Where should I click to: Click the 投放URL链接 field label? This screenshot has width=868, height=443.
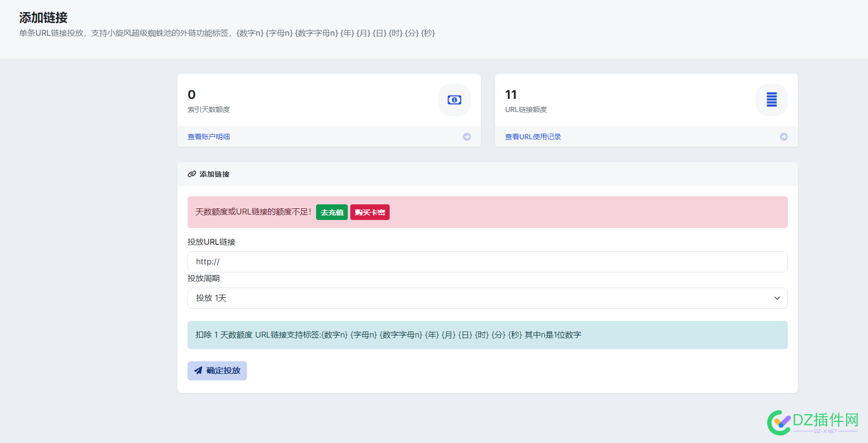click(211, 242)
